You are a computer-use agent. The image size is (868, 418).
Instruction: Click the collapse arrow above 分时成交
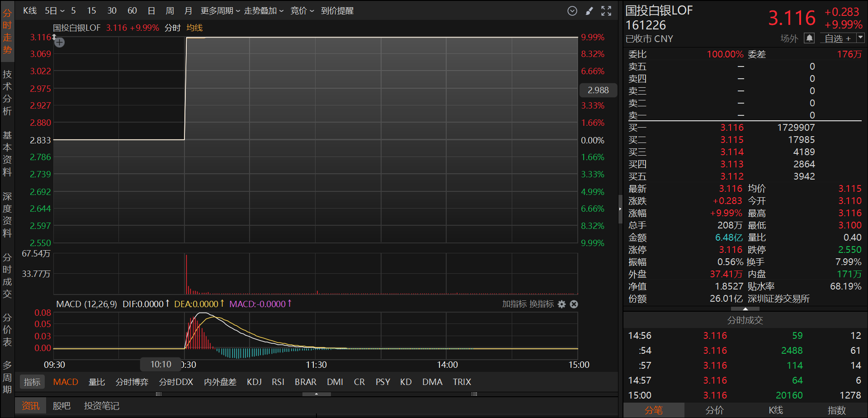point(745,309)
